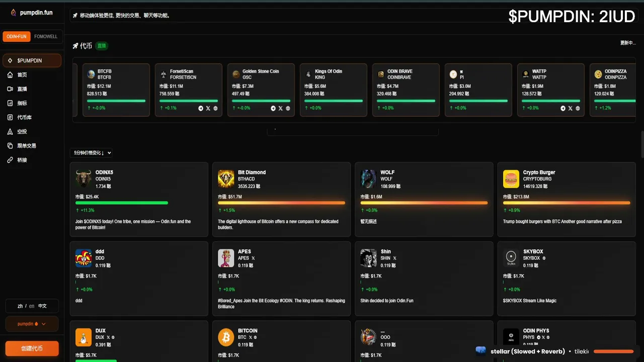Click the stellar (Slowed + Reverb) track
Viewport: 644px width, 362px height.
click(528, 351)
